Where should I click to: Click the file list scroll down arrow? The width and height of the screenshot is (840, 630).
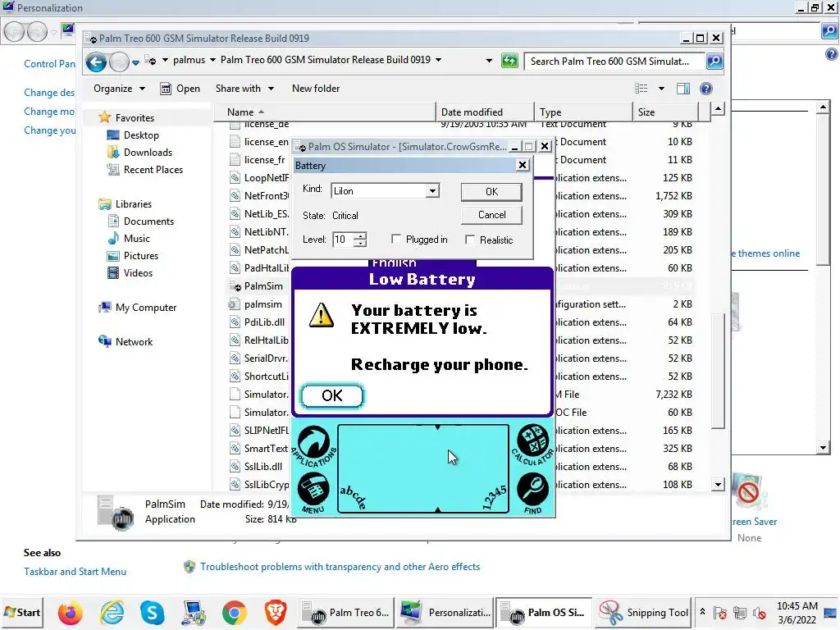tap(718, 484)
